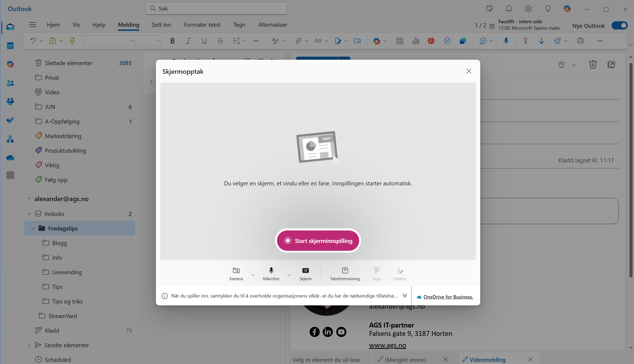
Task: Open OneDrive for Business link
Action: [448, 296]
